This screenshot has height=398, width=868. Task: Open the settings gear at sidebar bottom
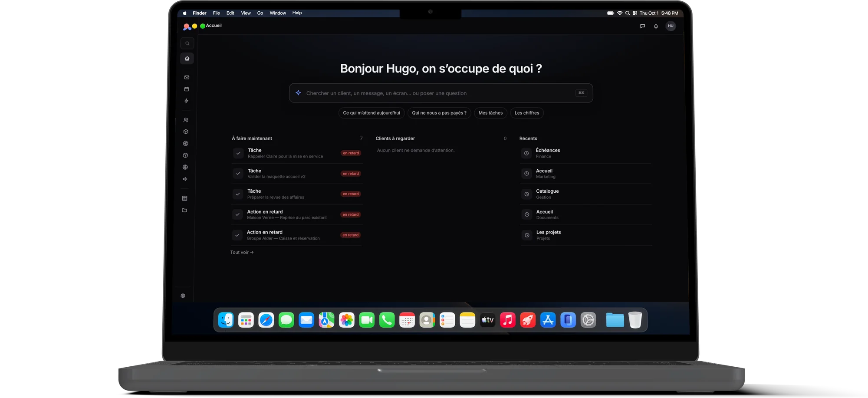pos(183,296)
